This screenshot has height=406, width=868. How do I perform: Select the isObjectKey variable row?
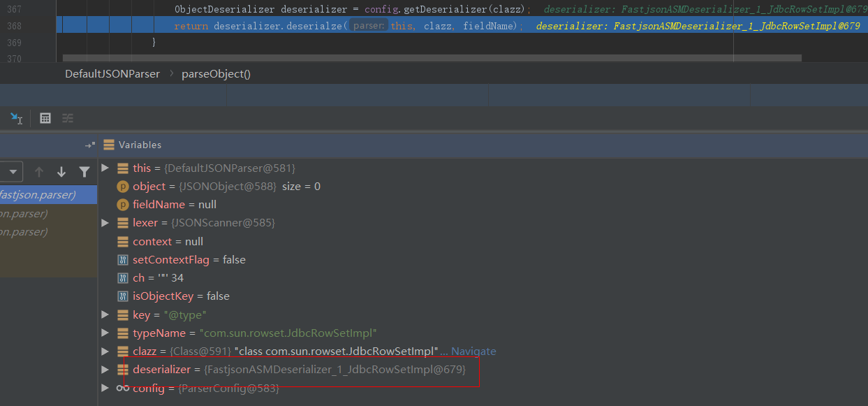(x=181, y=296)
